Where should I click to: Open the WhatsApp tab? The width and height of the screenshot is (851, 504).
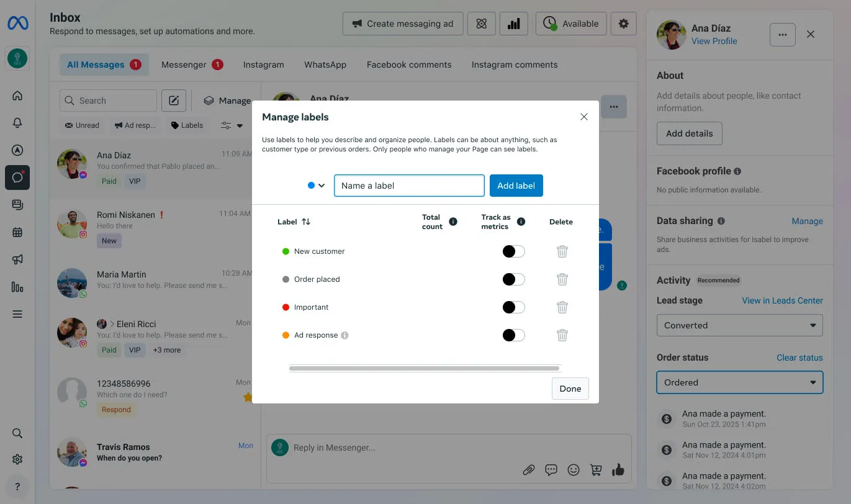(x=325, y=65)
